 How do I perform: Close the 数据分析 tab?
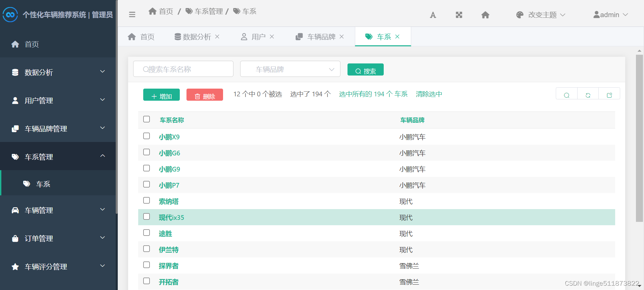(217, 37)
